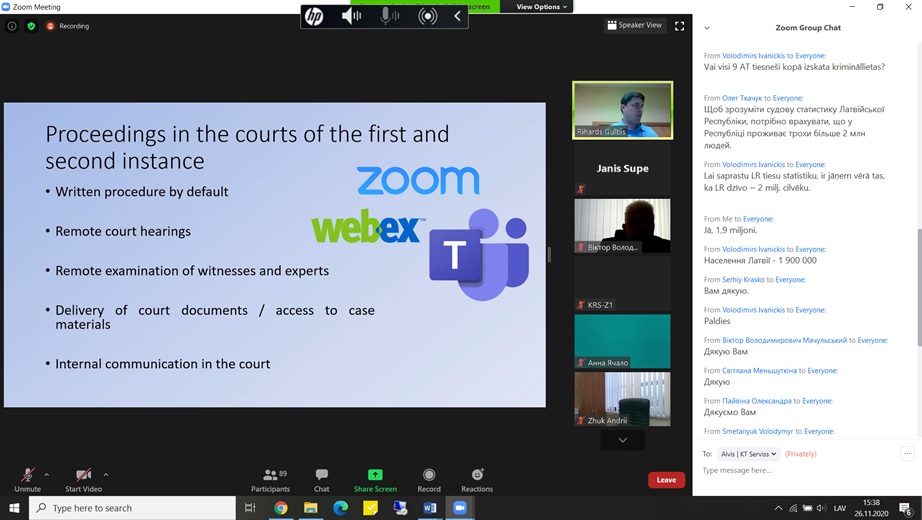Click the green encryption shield icon
Image resolution: width=922 pixels, height=520 pixels.
tap(31, 26)
